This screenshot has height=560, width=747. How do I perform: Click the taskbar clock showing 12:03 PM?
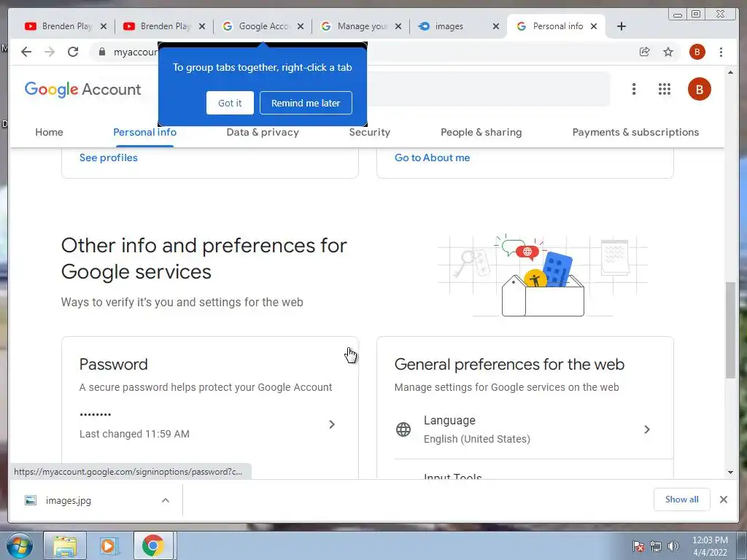pos(710,546)
